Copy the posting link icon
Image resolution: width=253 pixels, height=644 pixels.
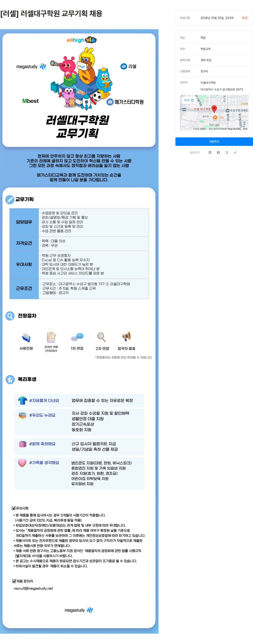pos(235,153)
